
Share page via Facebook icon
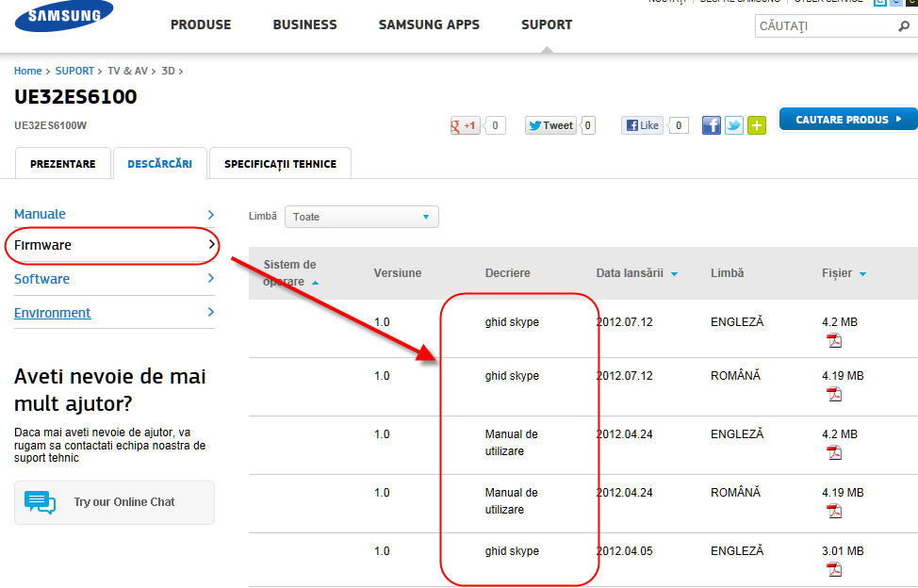click(712, 125)
